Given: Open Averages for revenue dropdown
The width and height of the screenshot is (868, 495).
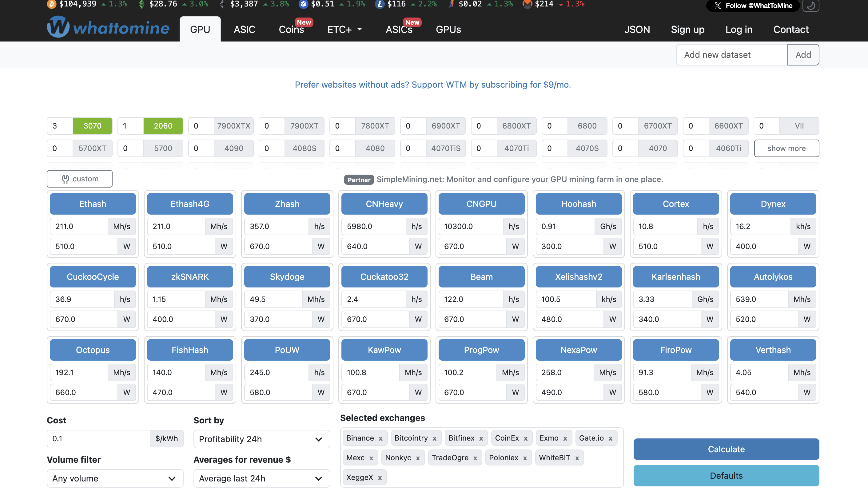Looking at the screenshot, I should (261, 478).
